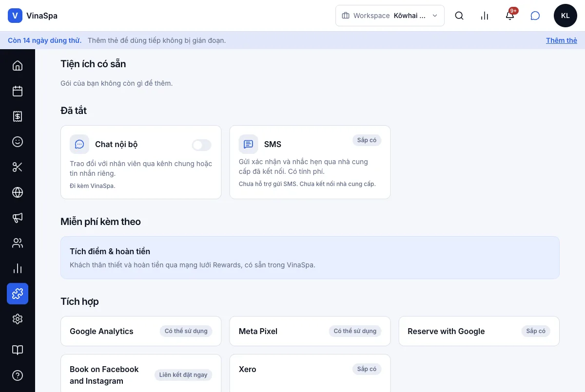585x392 pixels.
Task: Open the home icon in sidebar
Action: pos(18,66)
